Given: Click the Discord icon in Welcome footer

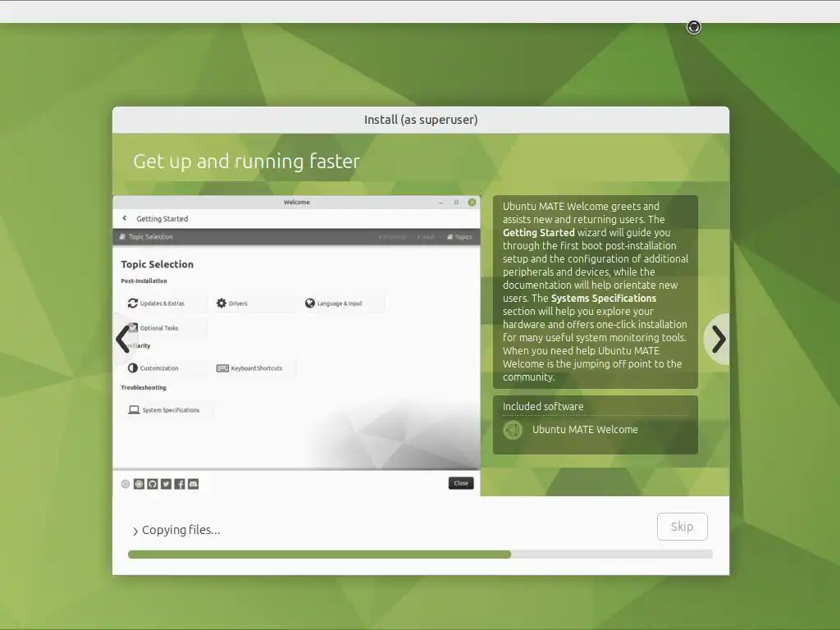Looking at the screenshot, I should tap(194, 484).
